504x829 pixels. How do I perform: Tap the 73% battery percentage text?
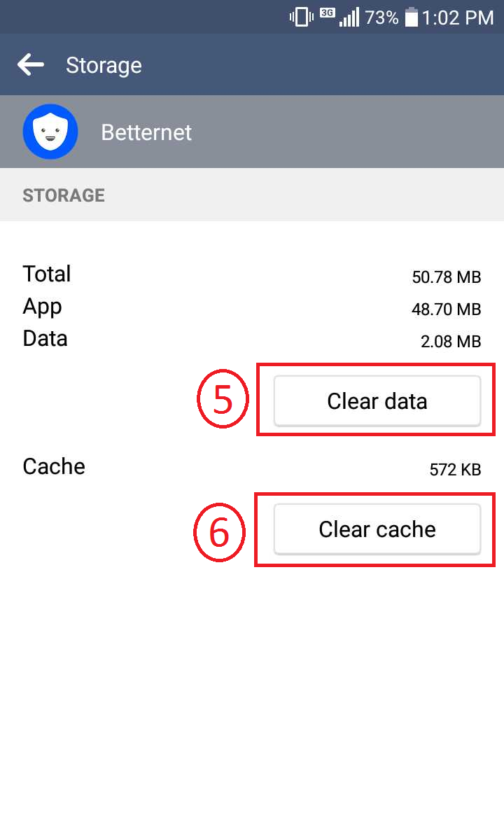tap(381, 18)
